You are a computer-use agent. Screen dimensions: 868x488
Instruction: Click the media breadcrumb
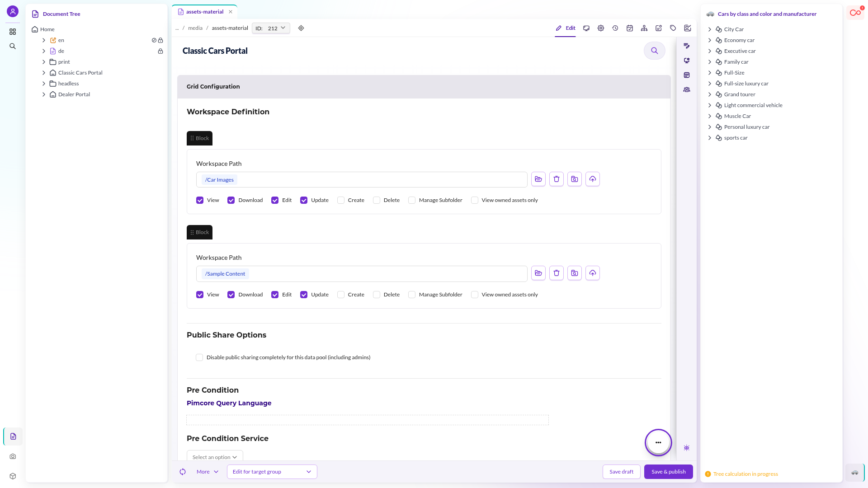(195, 28)
